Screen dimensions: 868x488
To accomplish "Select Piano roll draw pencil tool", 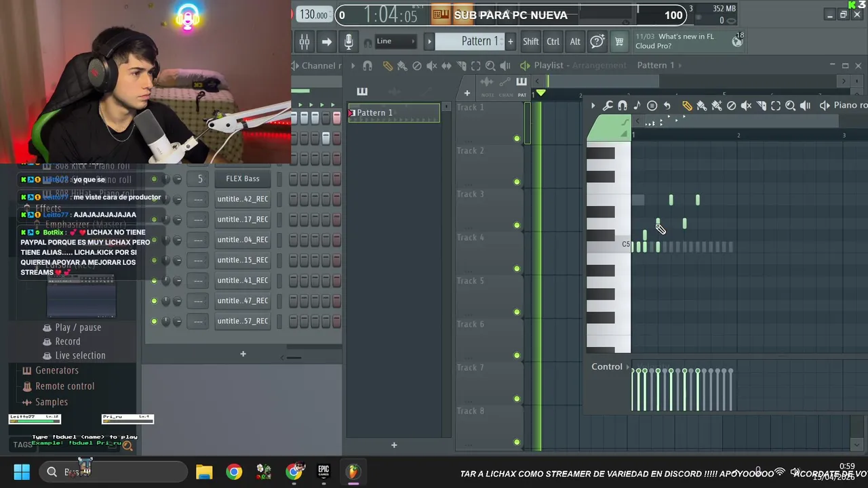I will point(687,106).
